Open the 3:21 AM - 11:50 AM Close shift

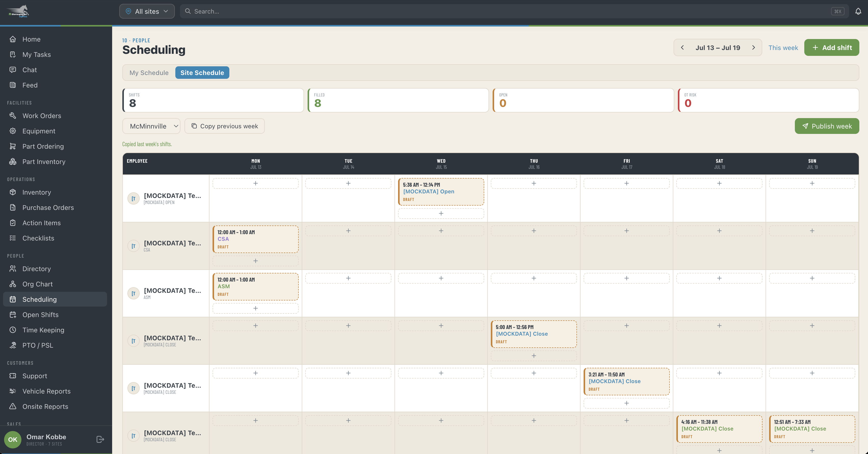click(x=626, y=382)
